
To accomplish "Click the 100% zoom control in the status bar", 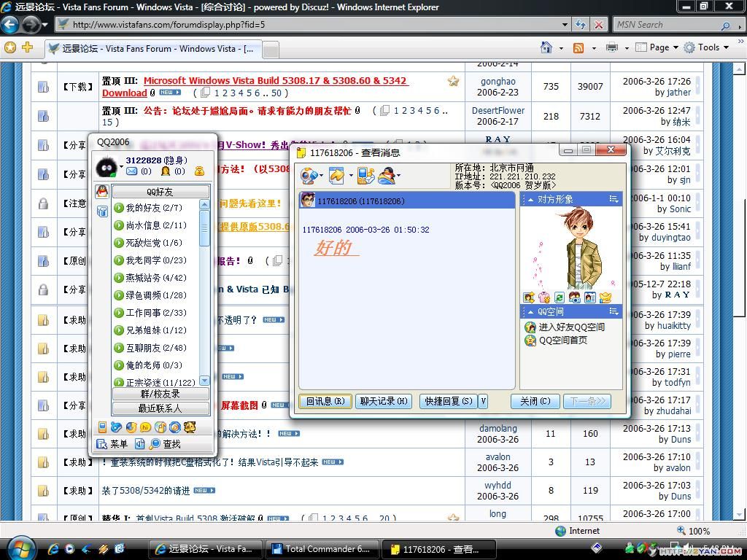I will coord(698,531).
